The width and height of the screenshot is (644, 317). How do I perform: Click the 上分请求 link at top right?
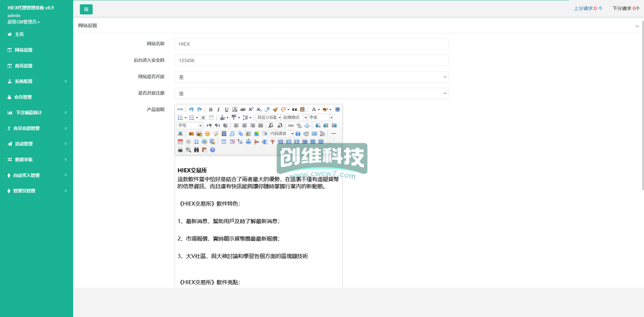(588, 8)
